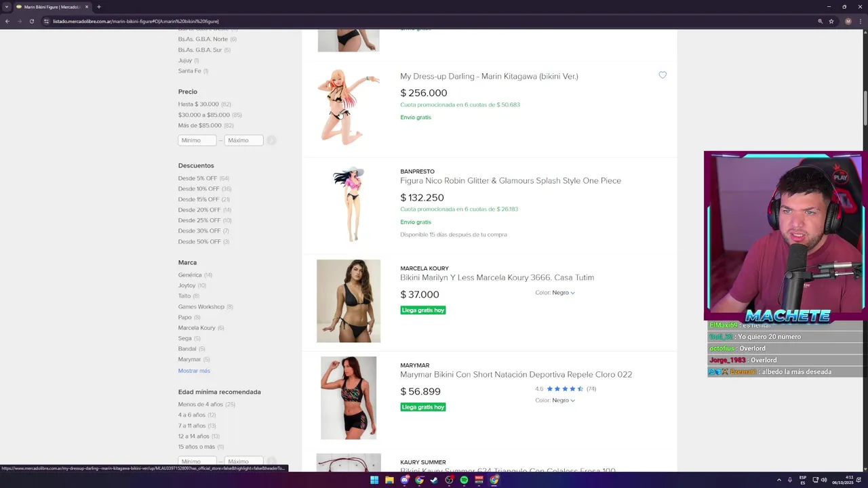Click the Mínimo price input field

coord(197,140)
